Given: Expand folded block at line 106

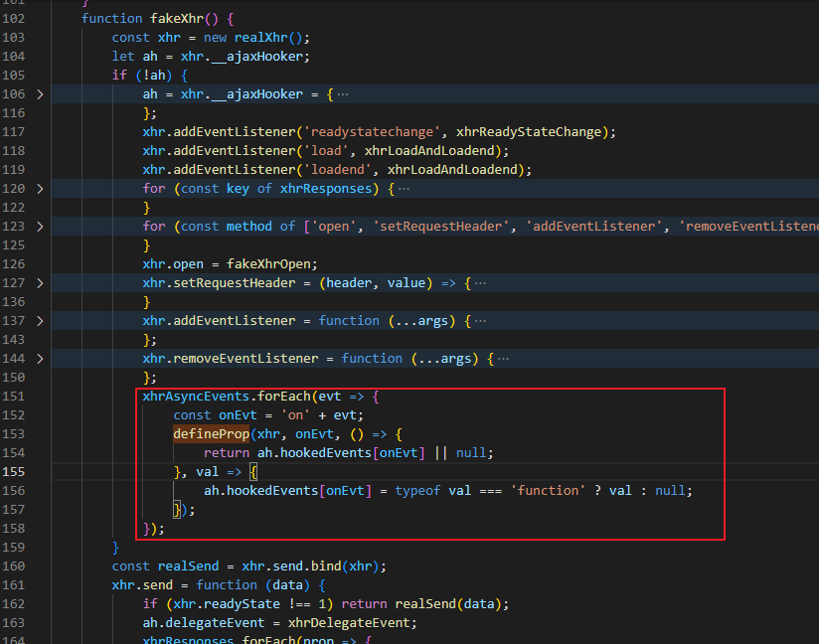Looking at the screenshot, I should pos(40,94).
